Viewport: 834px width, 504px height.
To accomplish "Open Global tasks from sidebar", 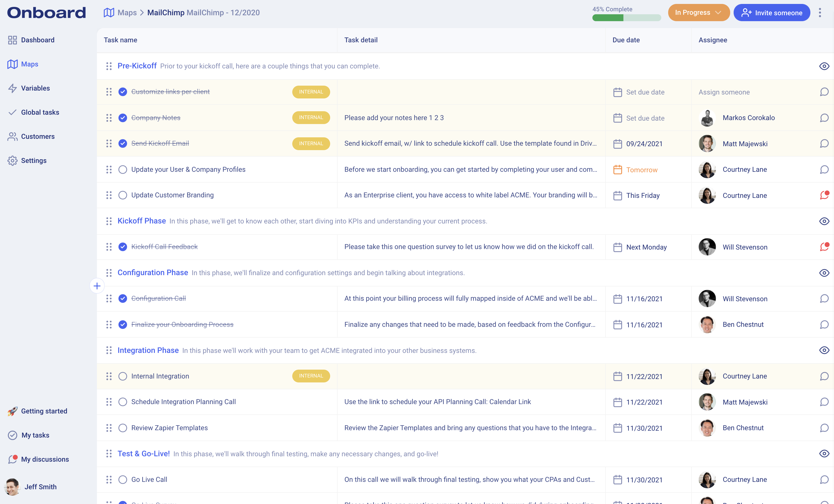I will pos(40,112).
